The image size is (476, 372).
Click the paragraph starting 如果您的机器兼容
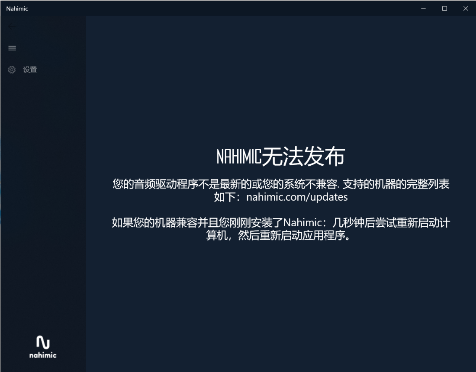[x=281, y=229]
